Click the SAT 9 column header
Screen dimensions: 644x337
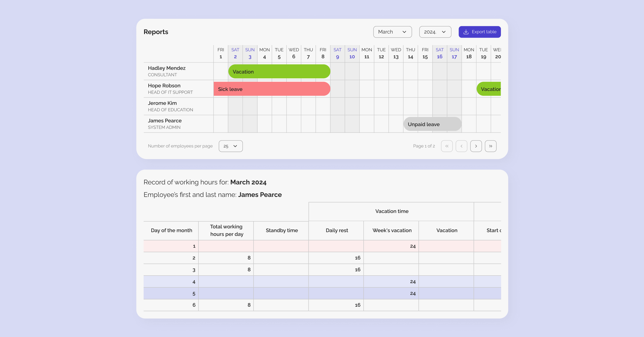(337, 53)
